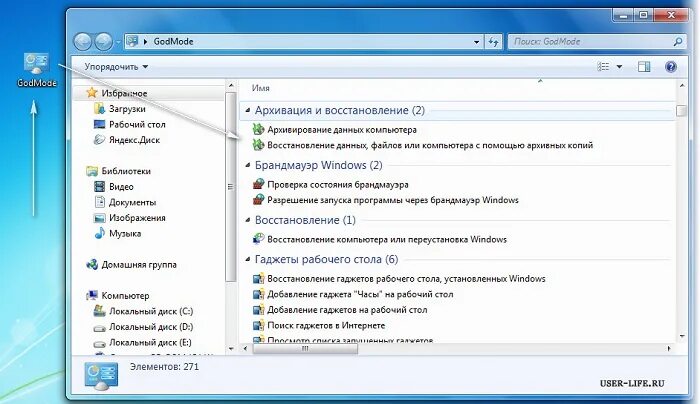Open Добавление гаджета "Часы" на рабочий стол
The image size is (700, 404).
pos(360,295)
